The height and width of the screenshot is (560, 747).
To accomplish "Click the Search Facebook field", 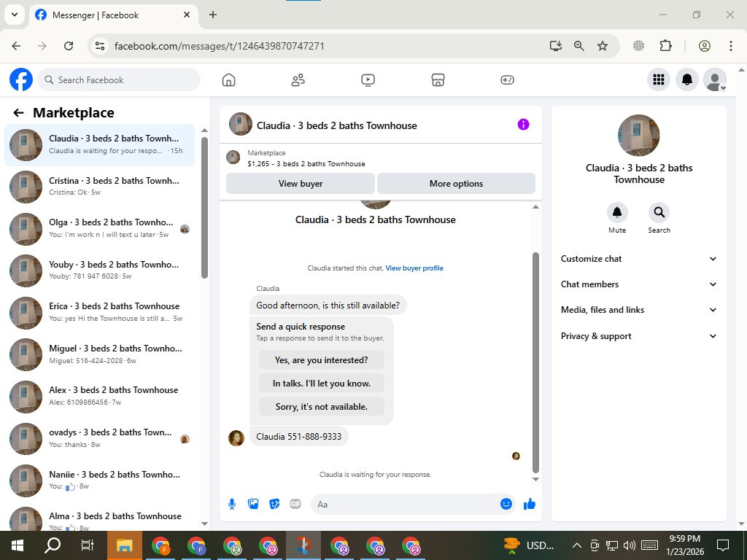I will pyautogui.click(x=119, y=80).
